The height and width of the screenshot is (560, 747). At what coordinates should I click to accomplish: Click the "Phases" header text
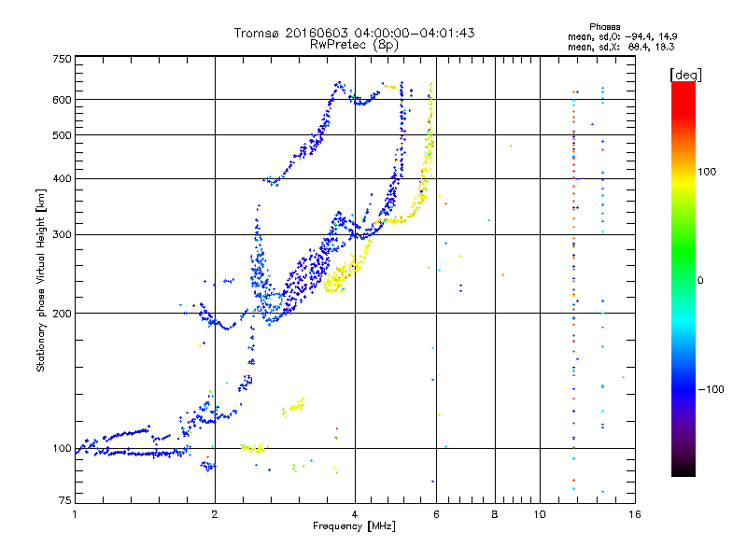pos(604,27)
